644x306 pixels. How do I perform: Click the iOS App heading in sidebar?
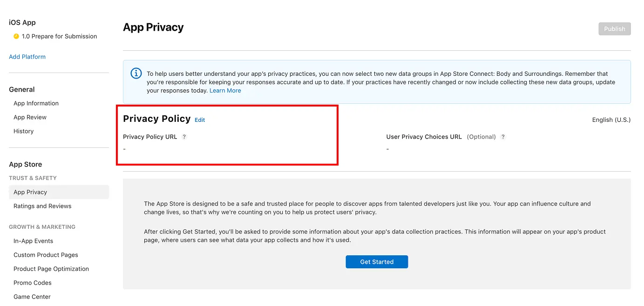point(22,22)
